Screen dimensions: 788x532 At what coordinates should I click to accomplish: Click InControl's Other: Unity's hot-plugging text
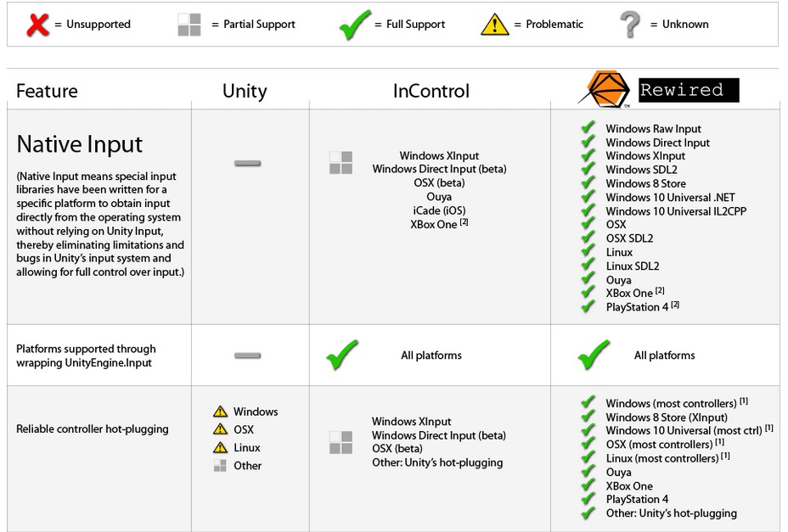tap(437, 462)
